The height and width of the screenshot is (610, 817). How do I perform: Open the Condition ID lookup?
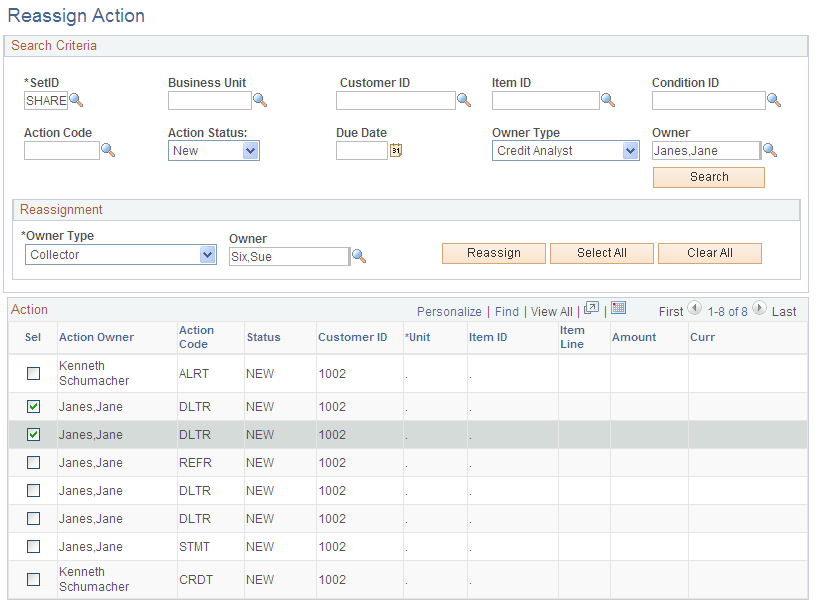click(x=774, y=100)
